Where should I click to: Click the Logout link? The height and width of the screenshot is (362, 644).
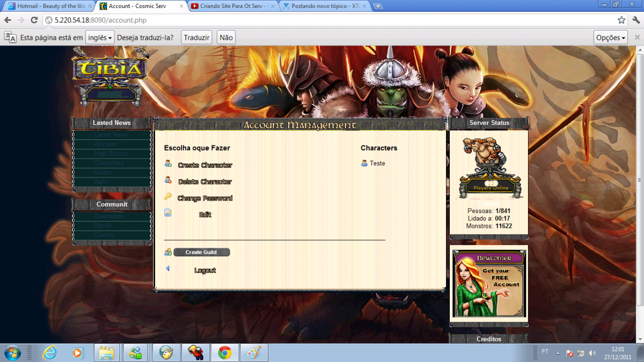pos(205,270)
